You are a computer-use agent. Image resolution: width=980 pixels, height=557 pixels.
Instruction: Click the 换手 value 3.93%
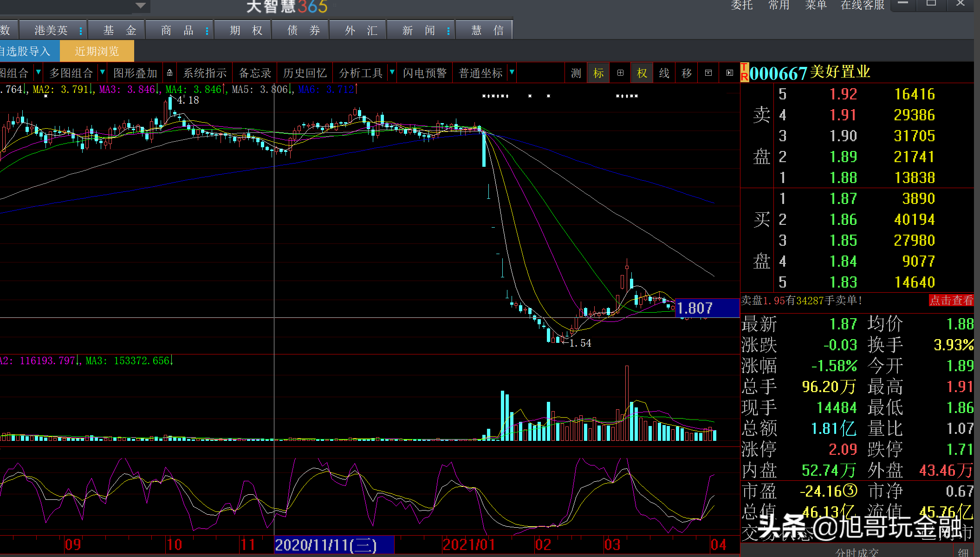[x=953, y=345]
